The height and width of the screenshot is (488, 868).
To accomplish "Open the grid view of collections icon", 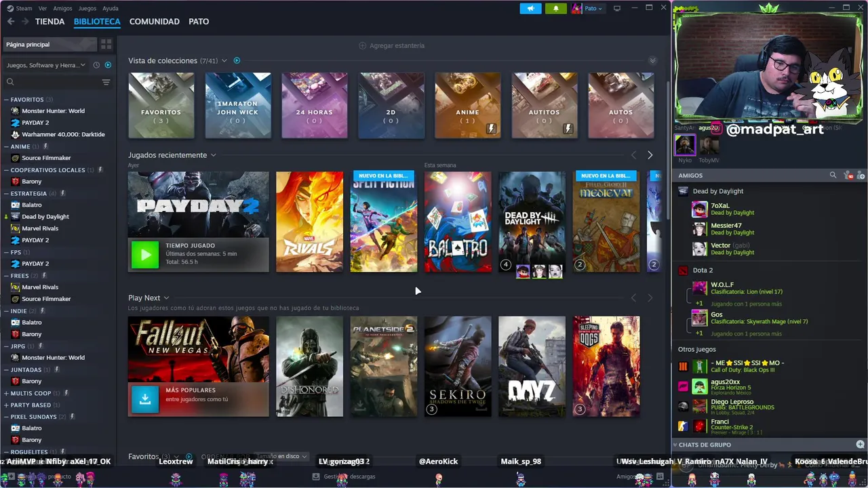I will coord(106,44).
